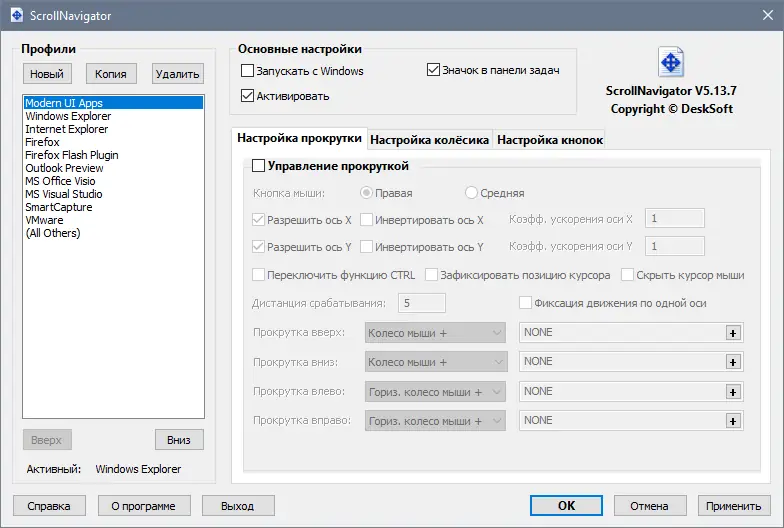Screen dimensions: 784x528
Task: Click the plus button for Прокрутка вверх
Action: click(x=732, y=333)
